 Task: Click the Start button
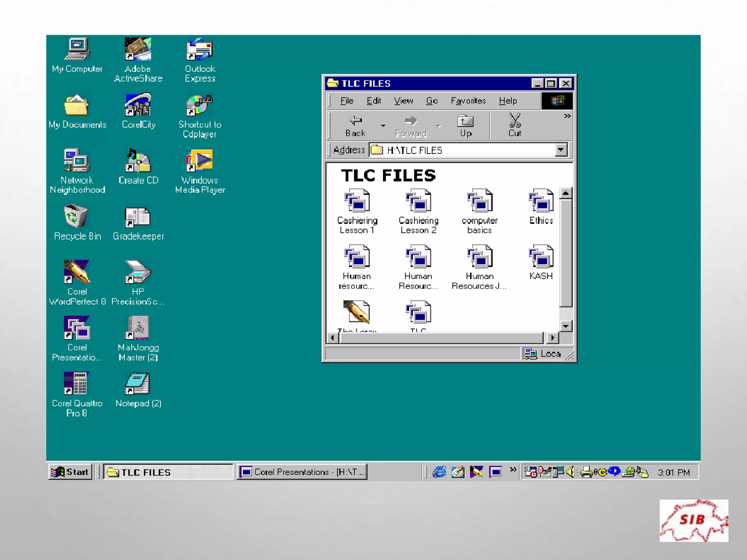pyautogui.click(x=70, y=472)
